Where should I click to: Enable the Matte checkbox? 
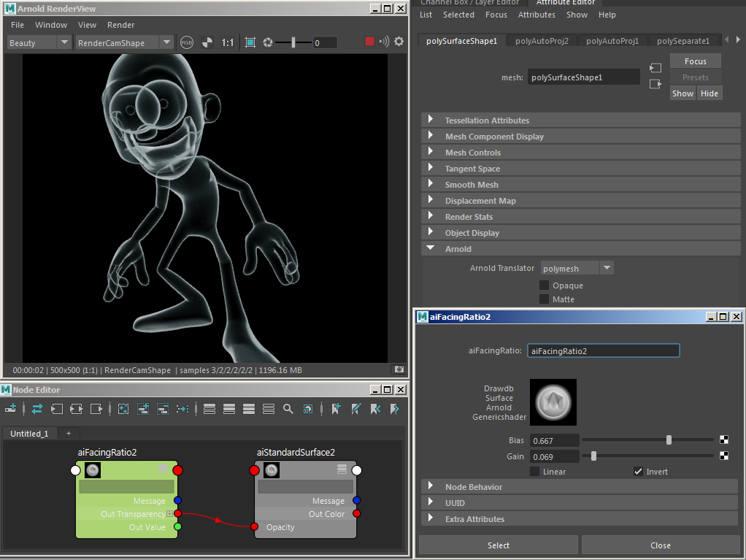[544, 299]
